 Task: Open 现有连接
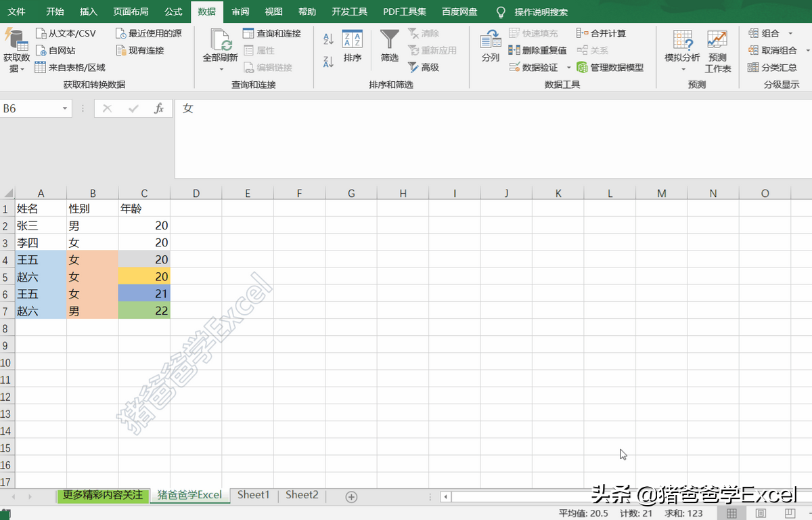(x=141, y=50)
